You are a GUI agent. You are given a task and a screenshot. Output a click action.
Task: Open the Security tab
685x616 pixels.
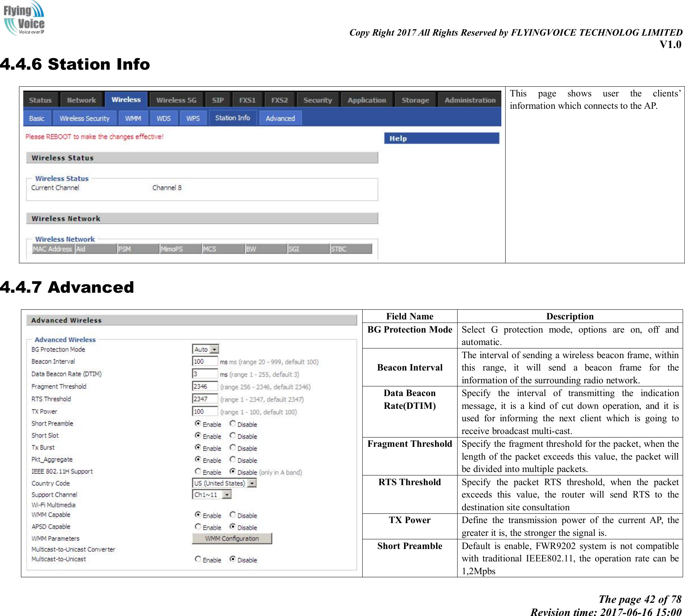(x=318, y=100)
